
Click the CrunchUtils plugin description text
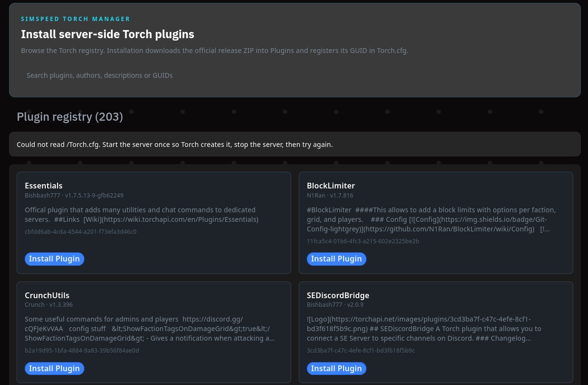tap(150, 329)
